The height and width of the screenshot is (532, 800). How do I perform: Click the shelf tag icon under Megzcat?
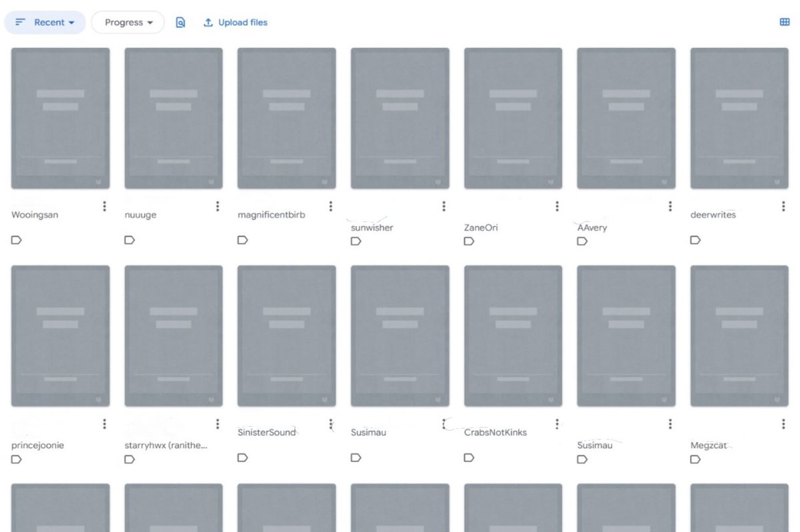[695, 459]
